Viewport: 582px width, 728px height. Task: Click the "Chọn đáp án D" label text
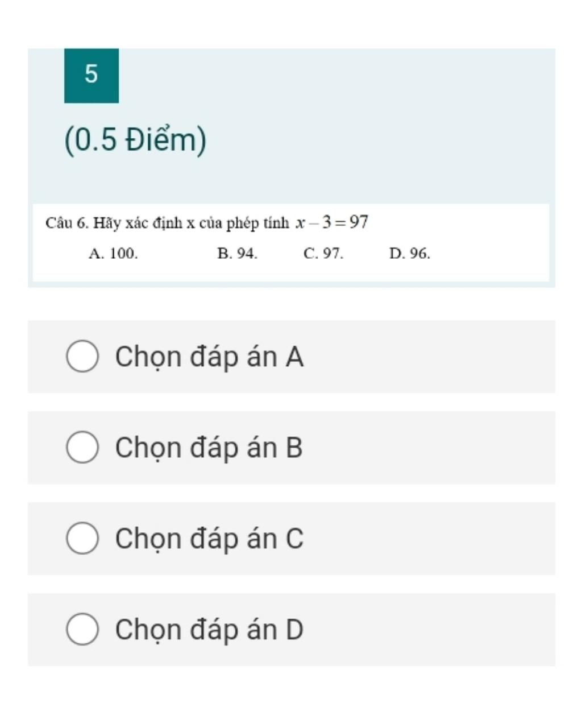coord(209,630)
